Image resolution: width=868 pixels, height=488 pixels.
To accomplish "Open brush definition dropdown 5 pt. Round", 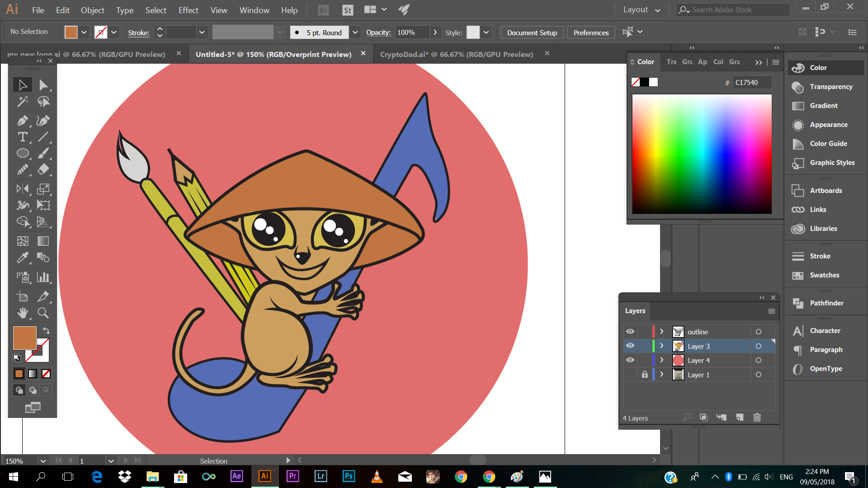I will 355,32.
